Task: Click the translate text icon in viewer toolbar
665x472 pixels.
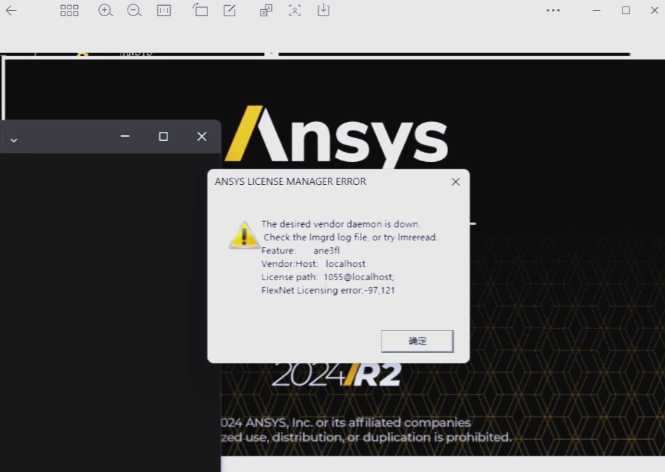Action: [266, 10]
